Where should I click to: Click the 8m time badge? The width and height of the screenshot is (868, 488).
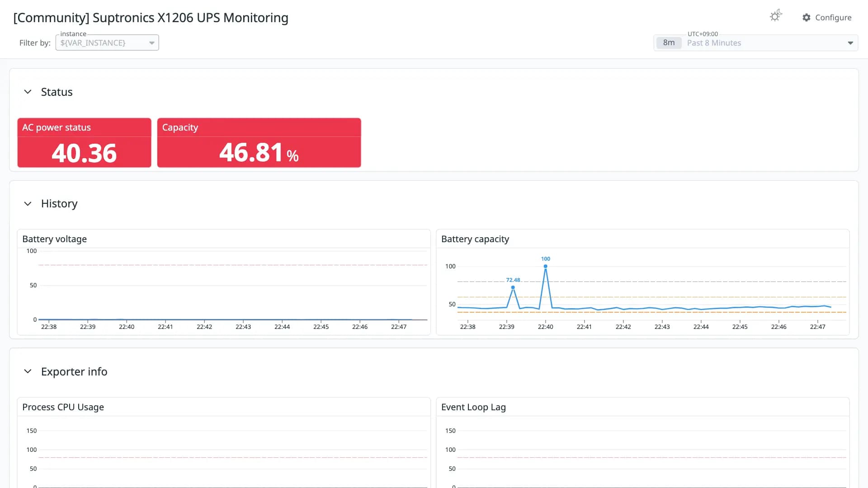tap(669, 43)
